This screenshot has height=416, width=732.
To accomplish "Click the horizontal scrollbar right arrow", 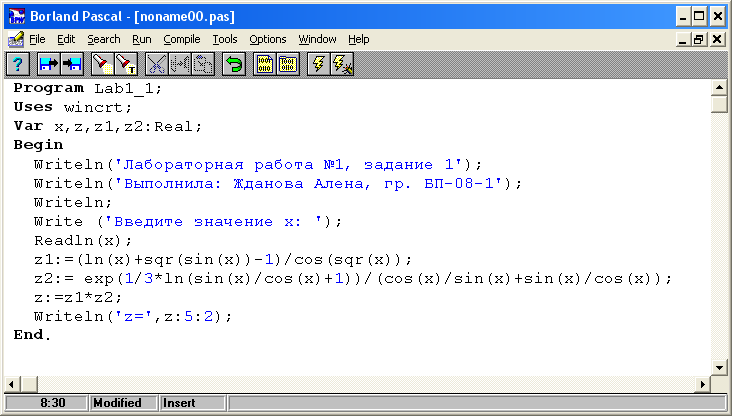I will click(x=702, y=384).
